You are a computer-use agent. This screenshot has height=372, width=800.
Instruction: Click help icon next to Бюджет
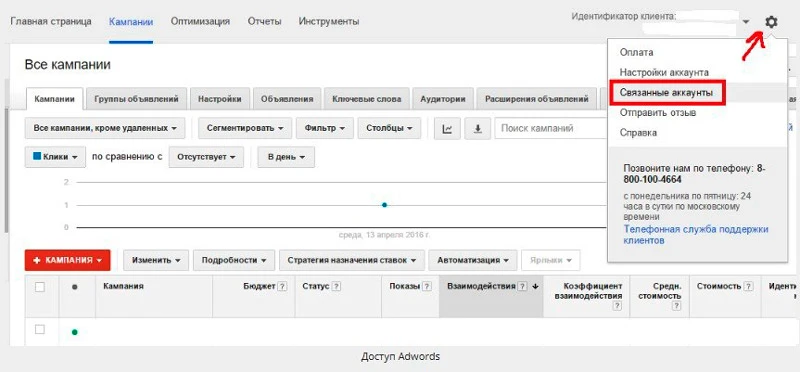(x=281, y=287)
